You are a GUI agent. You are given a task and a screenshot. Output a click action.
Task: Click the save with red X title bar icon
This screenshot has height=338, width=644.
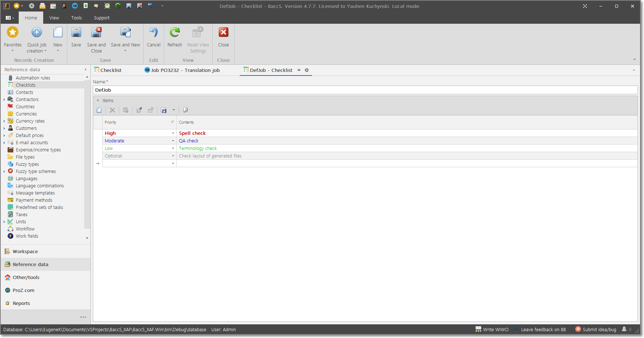pos(140,6)
